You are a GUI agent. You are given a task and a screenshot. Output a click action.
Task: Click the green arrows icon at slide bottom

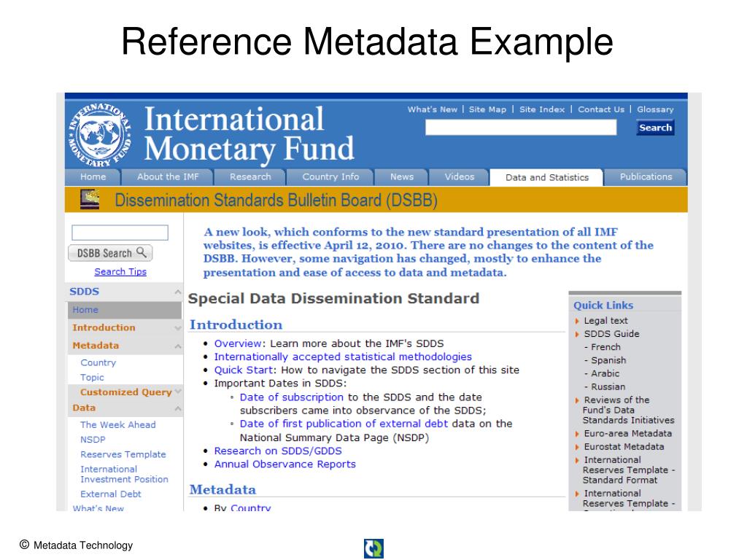pyautogui.click(x=373, y=548)
